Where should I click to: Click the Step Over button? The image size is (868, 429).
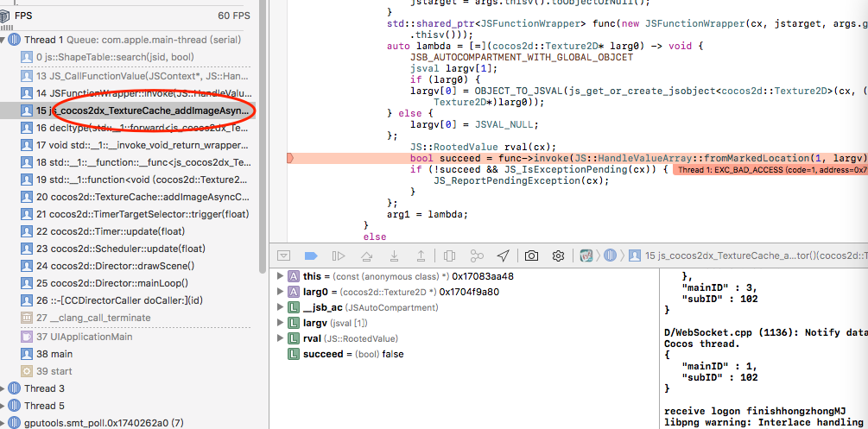click(366, 256)
